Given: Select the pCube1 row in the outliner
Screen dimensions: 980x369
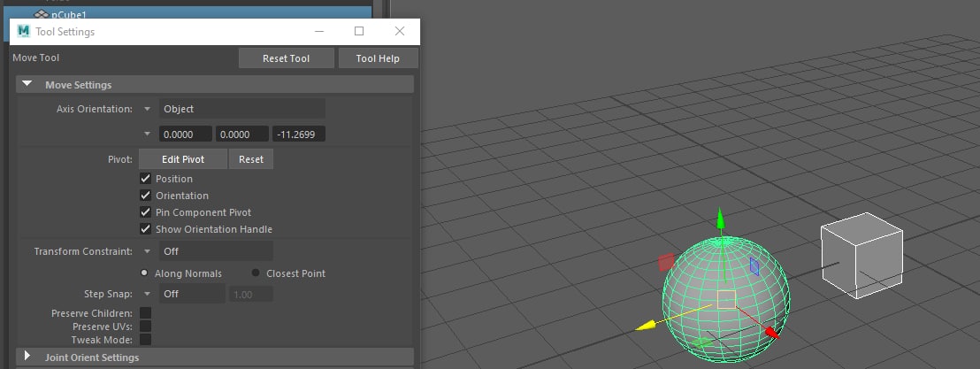Looking at the screenshot, I should [x=187, y=14].
